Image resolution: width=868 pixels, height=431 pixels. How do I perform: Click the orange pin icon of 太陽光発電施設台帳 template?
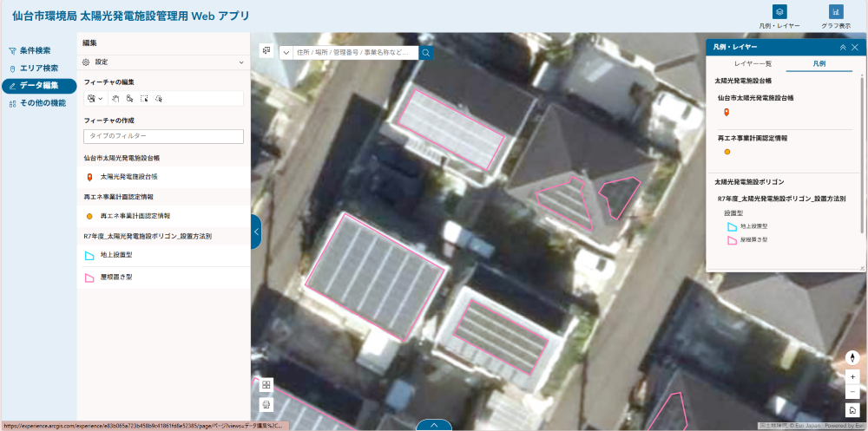point(89,178)
